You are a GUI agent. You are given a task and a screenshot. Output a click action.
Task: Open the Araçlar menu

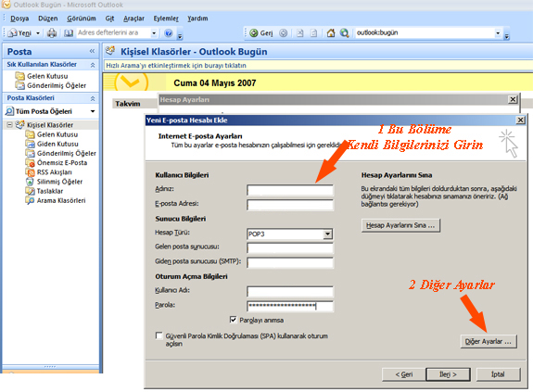coord(133,19)
